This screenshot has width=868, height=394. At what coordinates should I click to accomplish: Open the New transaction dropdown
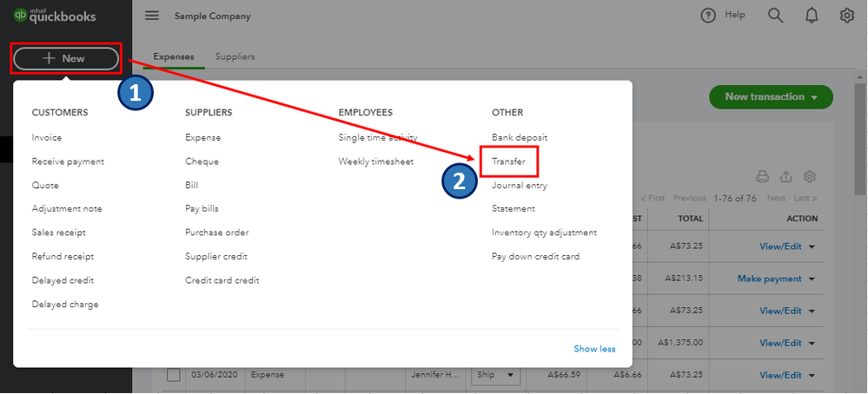tap(771, 96)
